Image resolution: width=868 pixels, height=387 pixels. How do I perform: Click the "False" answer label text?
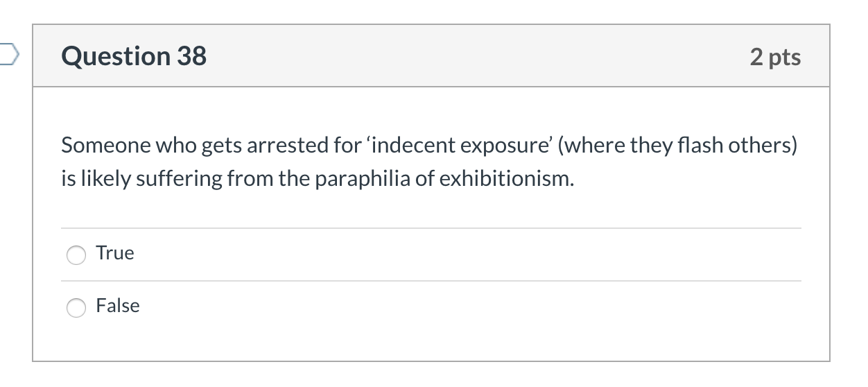pos(118,306)
